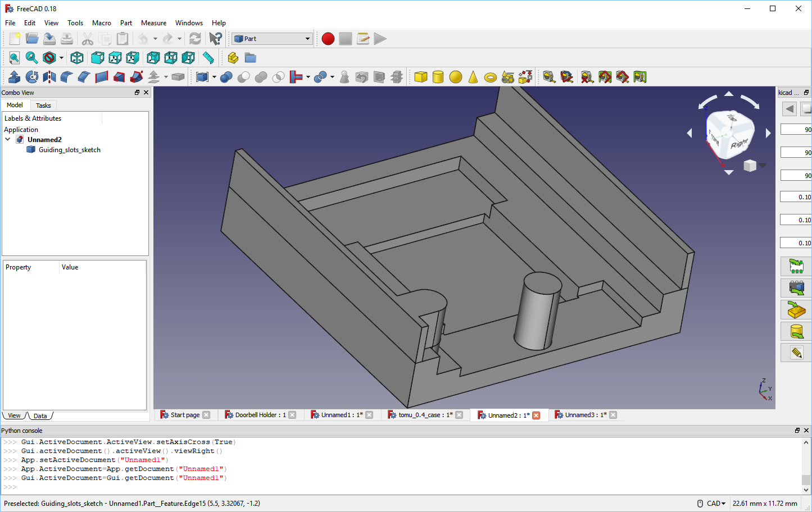
Task: Create a cube primitive
Action: coord(420,77)
